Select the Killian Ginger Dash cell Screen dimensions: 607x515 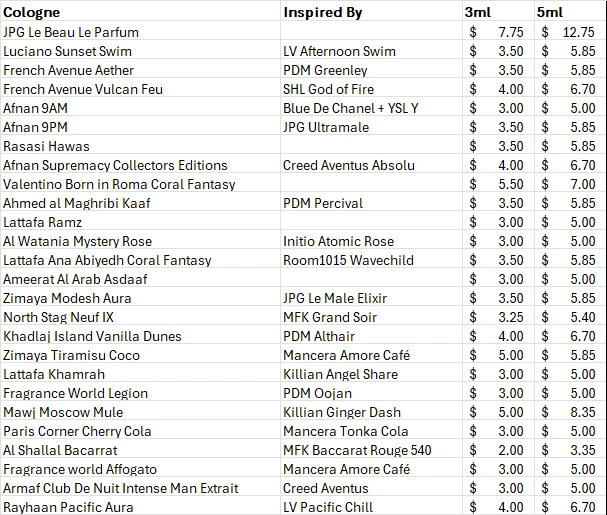pos(372,412)
